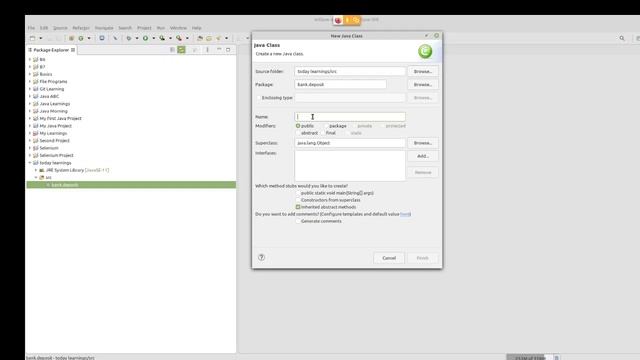The height and width of the screenshot is (360, 640).
Task: Click the wand toolbar icon next to Open Task
Action: point(218,38)
